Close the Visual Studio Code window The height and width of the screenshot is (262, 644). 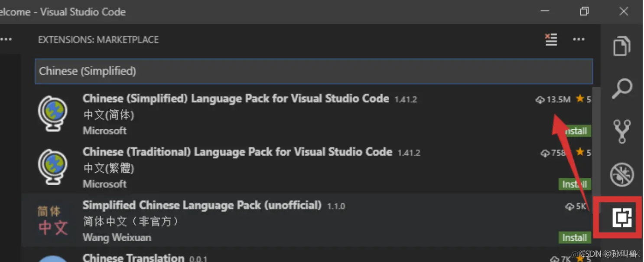(624, 11)
